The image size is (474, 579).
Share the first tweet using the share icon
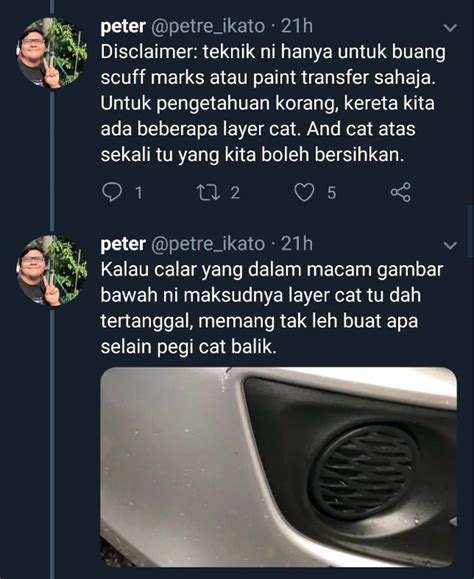tap(401, 192)
